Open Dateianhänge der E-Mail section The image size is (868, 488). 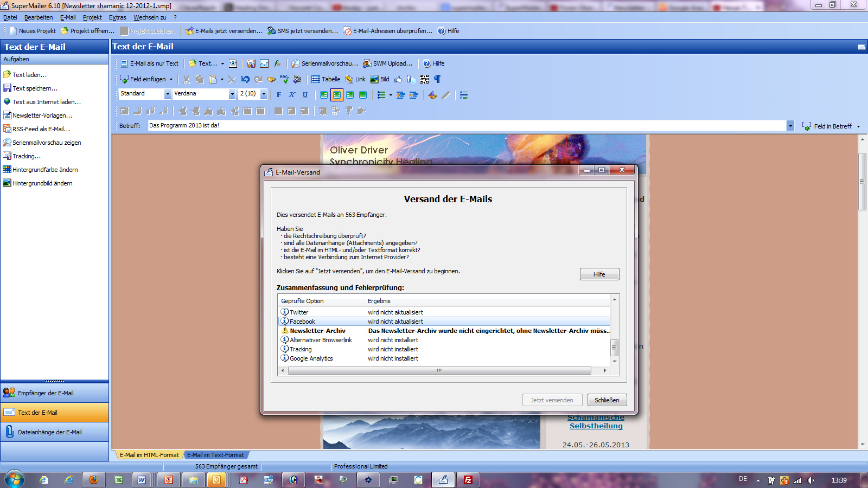(x=54, y=432)
